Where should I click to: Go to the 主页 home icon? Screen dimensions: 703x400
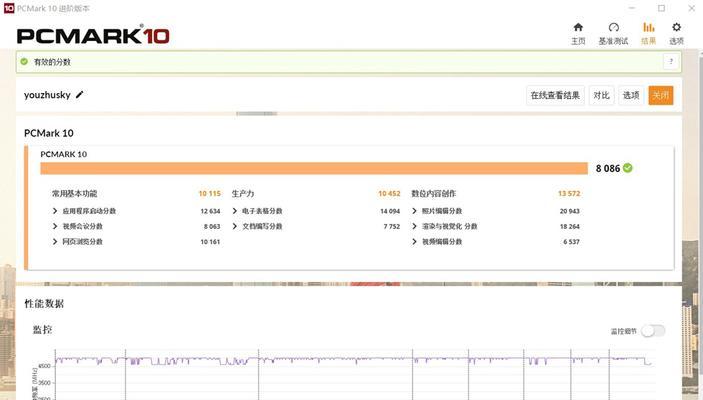pos(578,27)
